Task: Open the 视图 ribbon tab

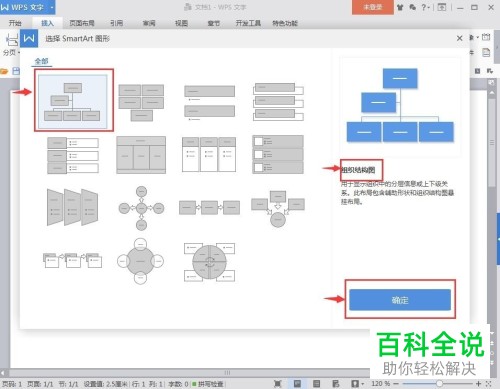Action: coord(181,23)
